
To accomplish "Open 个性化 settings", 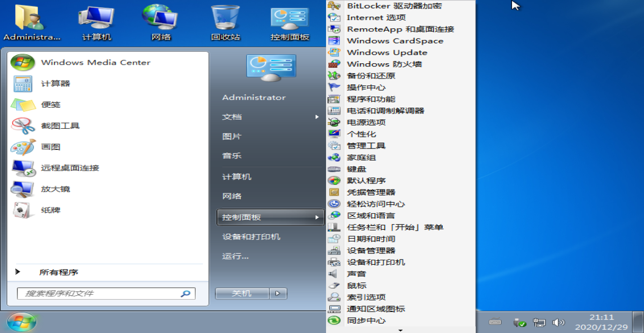I will (x=401, y=134).
